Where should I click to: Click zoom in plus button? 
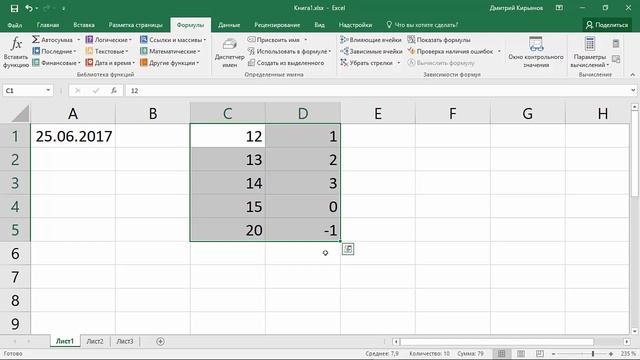611,353
